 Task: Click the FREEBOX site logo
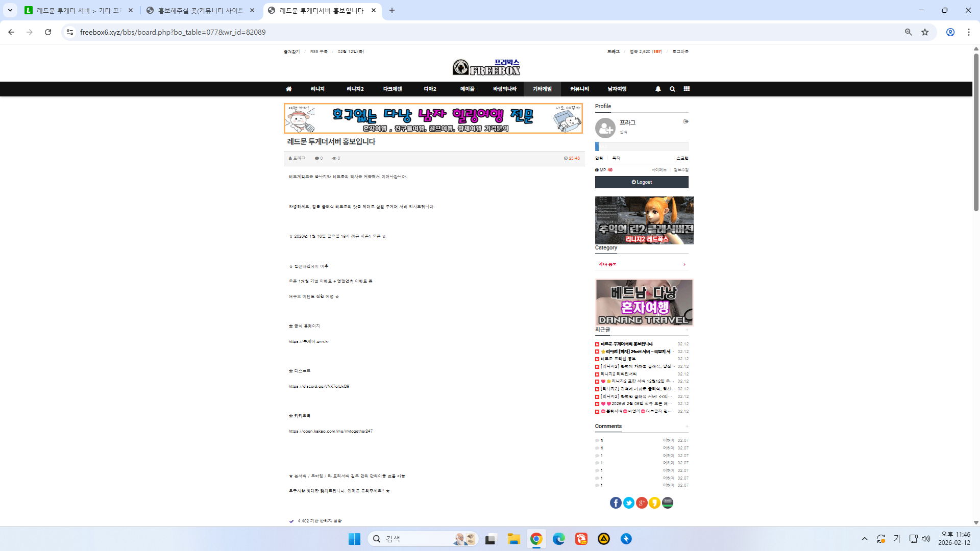coord(486,67)
